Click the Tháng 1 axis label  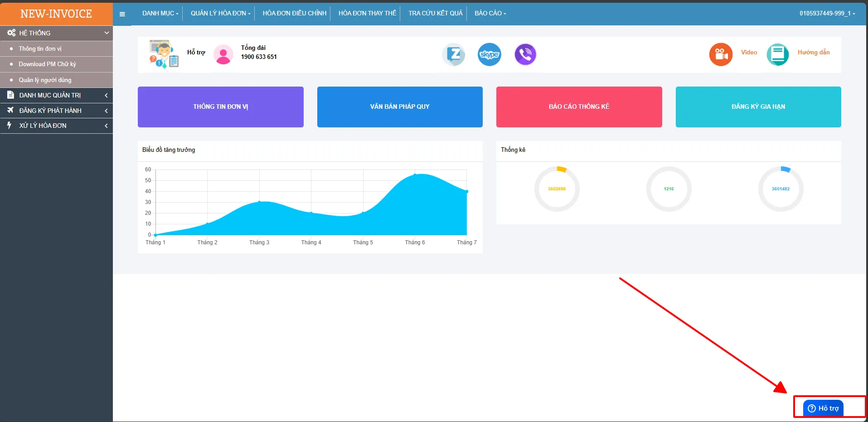click(x=155, y=243)
